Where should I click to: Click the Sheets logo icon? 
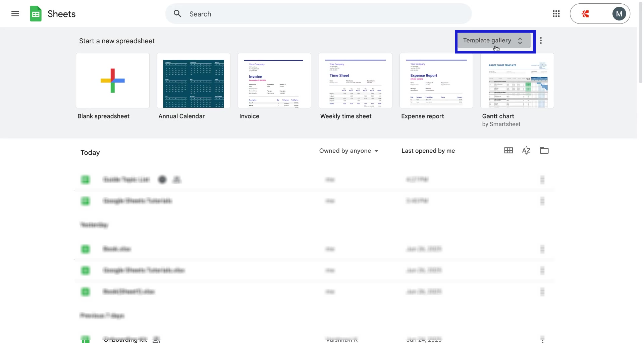36,13
